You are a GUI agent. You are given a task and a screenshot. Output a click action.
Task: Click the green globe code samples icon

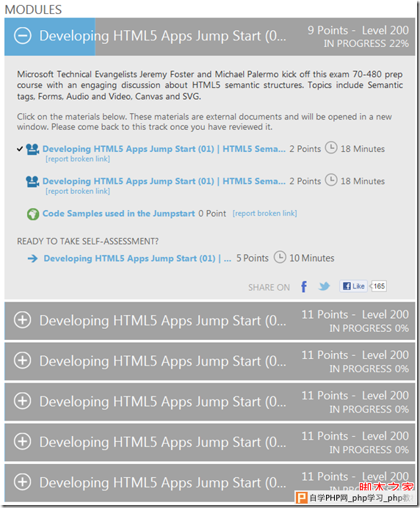coord(33,214)
